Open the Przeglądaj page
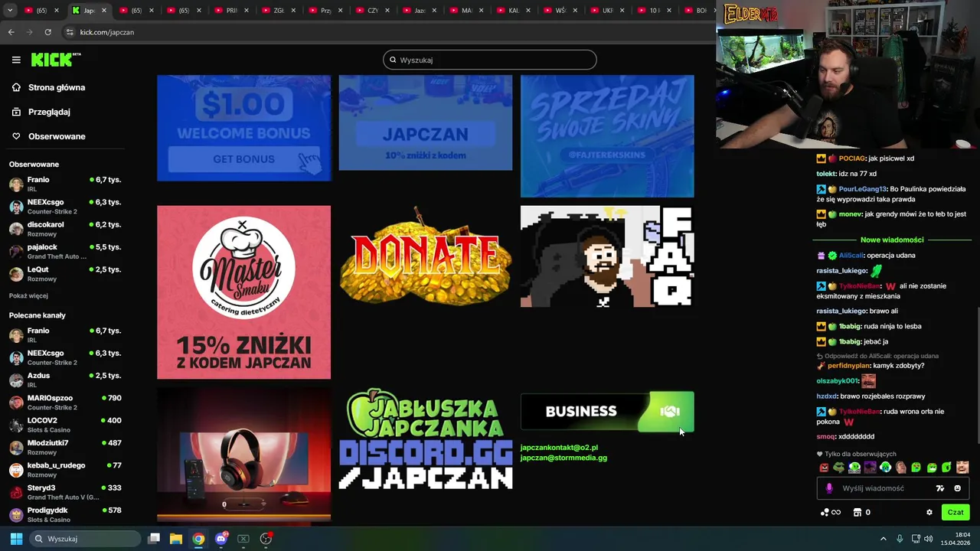 click(49, 112)
